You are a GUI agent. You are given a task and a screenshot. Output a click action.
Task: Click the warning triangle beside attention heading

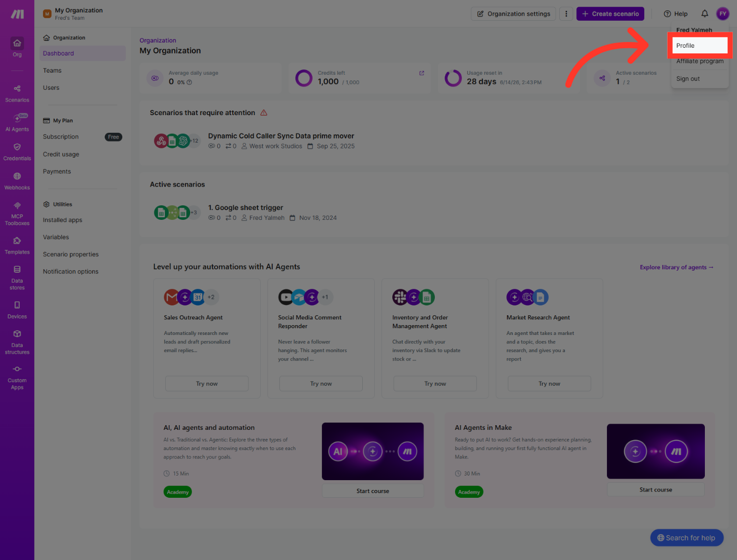point(264,113)
